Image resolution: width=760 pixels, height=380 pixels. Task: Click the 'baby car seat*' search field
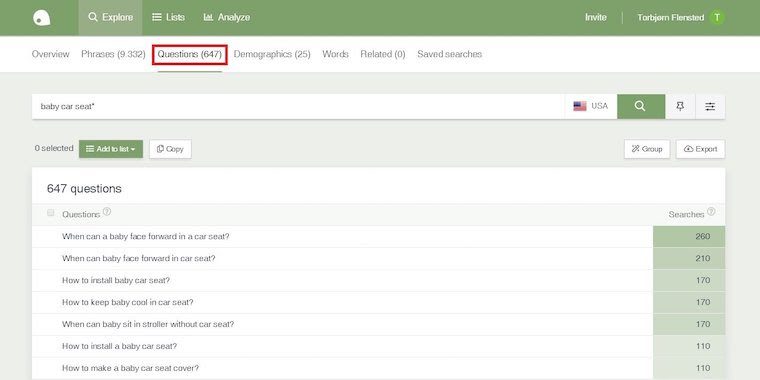[x=298, y=106]
